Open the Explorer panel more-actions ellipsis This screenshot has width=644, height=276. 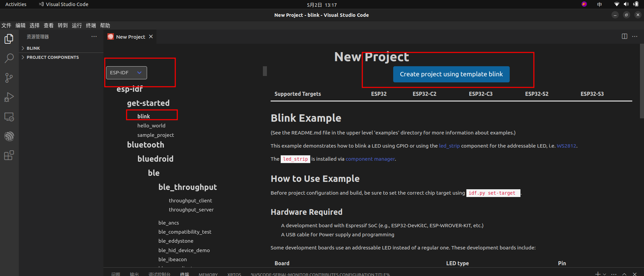94,36
